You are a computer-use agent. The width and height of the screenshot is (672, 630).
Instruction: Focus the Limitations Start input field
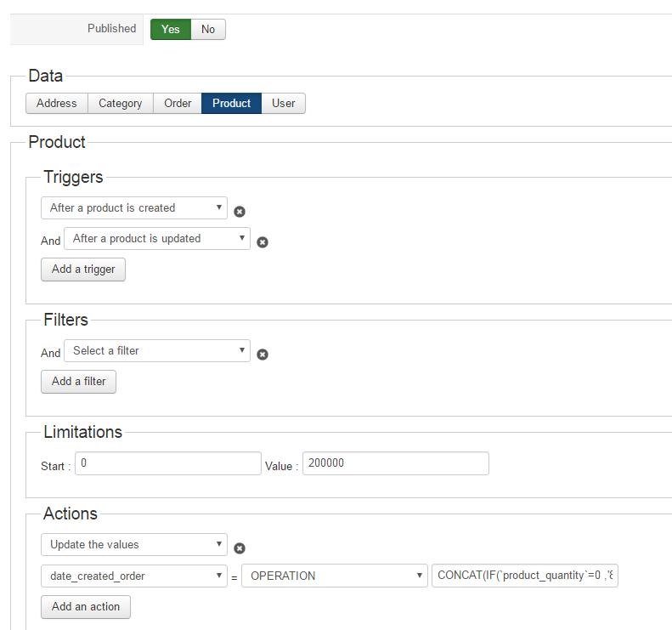coord(168,463)
